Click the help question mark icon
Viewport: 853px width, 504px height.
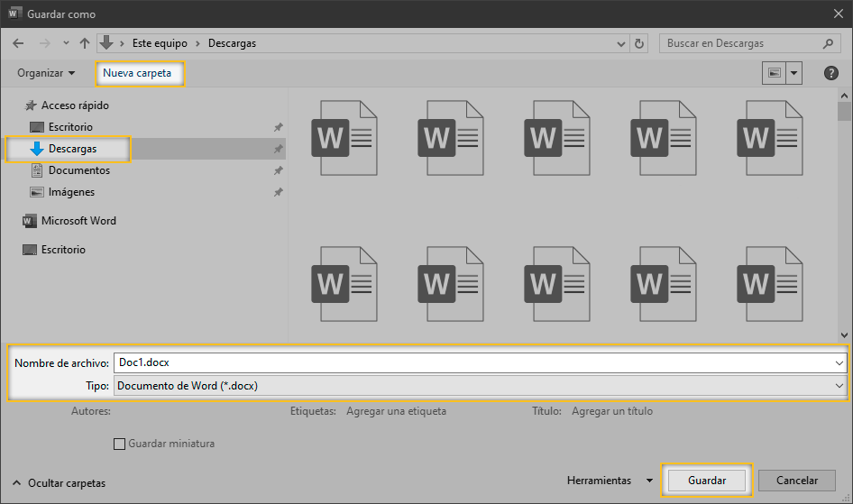(x=831, y=73)
